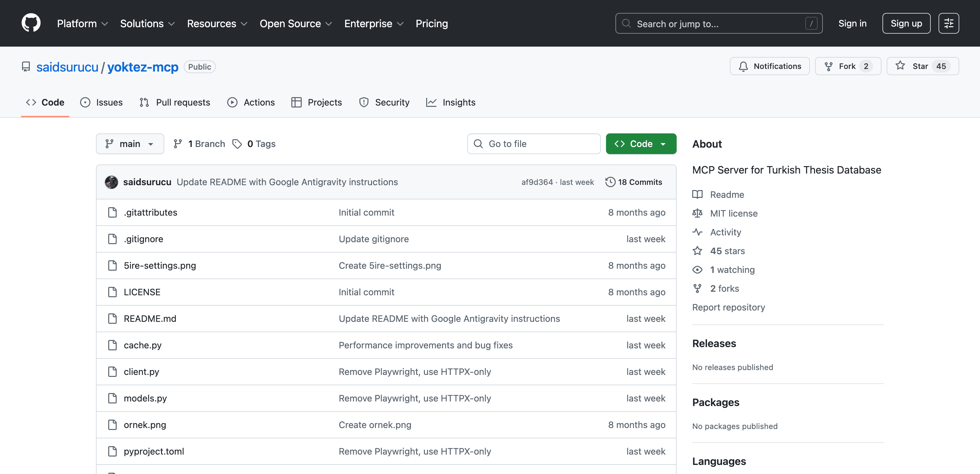This screenshot has height=474, width=980.
Task: Click the file icon next to ornek.png
Action: [112, 424]
